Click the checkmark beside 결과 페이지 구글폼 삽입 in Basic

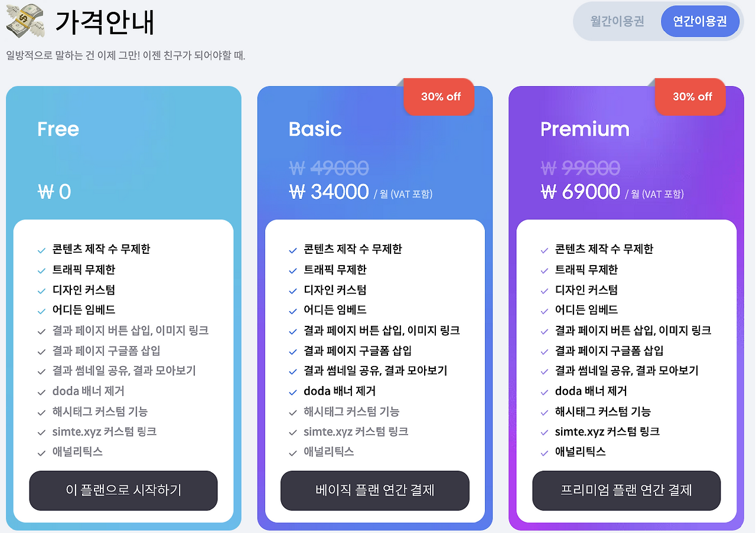point(293,351)
